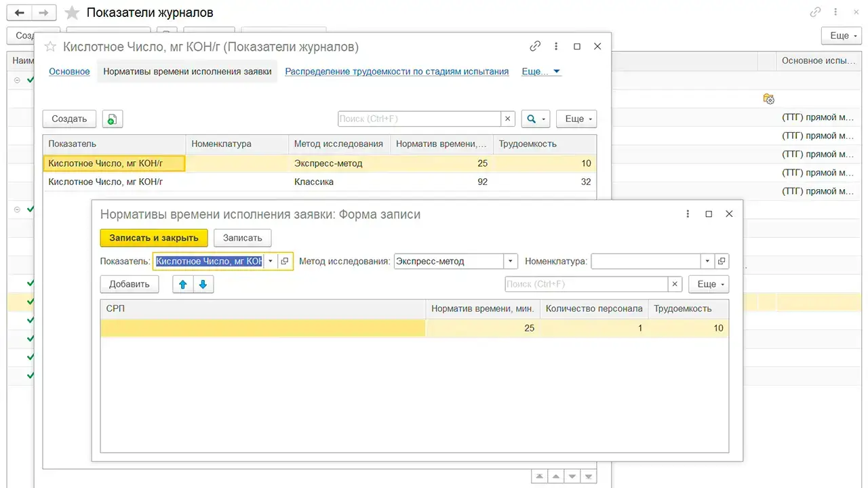Viewport: 868px width, 488px height.
Task: Expand Метод исследования dropdown
Action: 510,261
